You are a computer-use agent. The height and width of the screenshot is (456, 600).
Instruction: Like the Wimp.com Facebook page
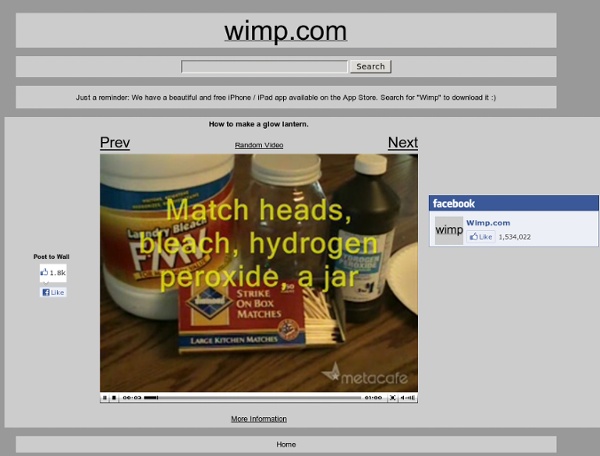pos(481,237)
